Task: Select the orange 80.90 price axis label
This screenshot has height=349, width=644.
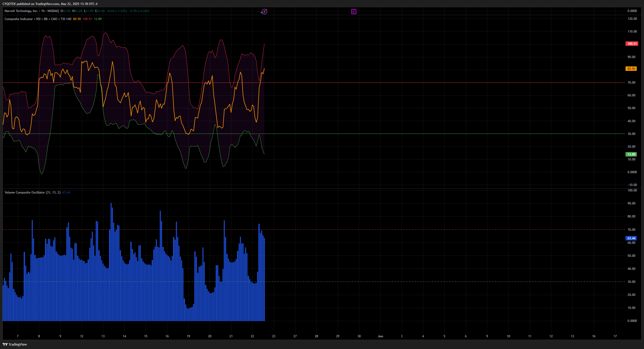Action: [631, 69]
